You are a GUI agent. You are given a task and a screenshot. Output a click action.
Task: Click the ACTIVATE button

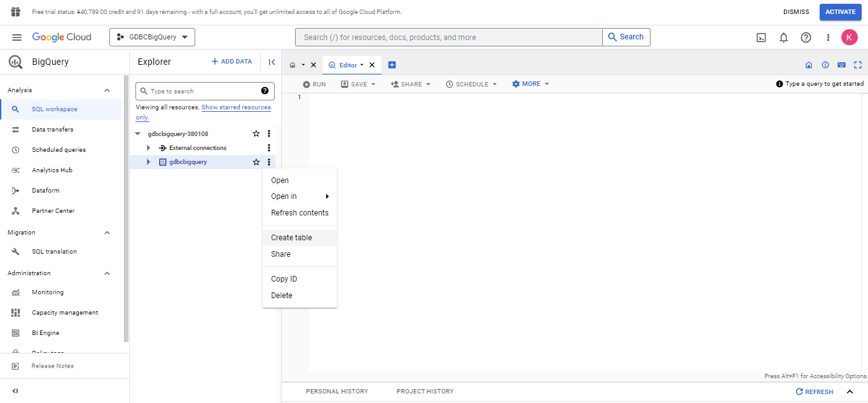point(840,12)
